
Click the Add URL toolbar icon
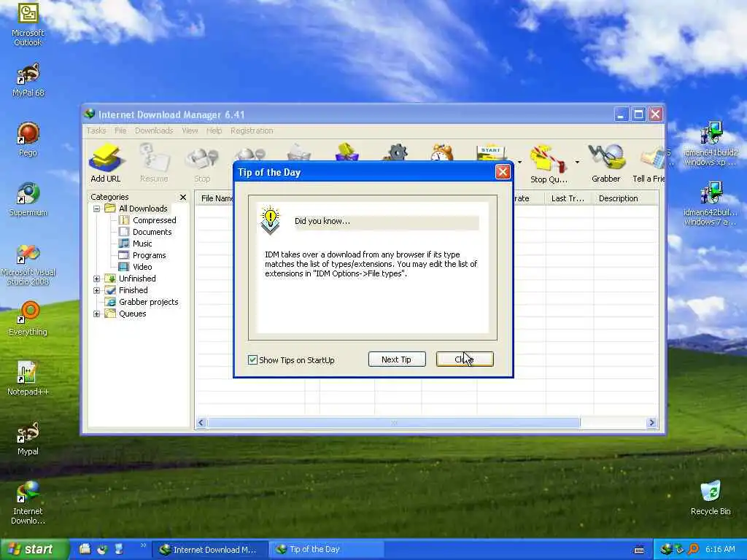pyautogui.click(x=106, y=163)
